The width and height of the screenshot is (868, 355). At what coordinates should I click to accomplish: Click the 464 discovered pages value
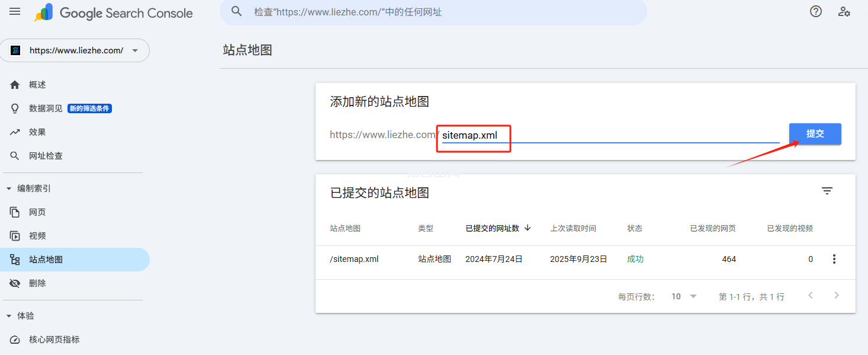pyautogui.click(x=729, y=259)
